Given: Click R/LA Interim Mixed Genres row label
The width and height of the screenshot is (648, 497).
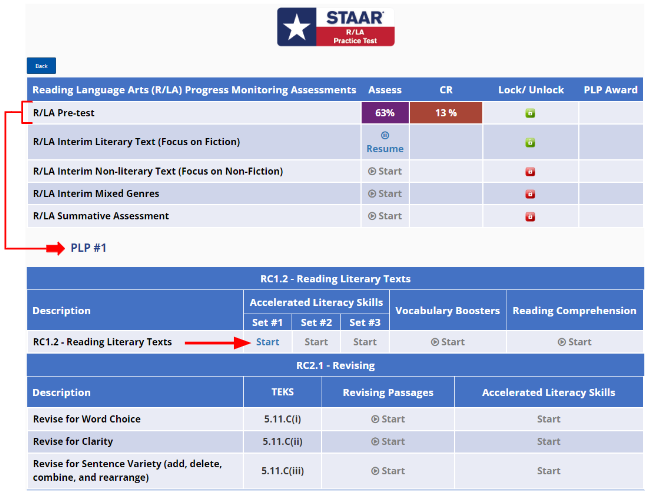Looking at the screenshot, I should [x=96, y=193].
